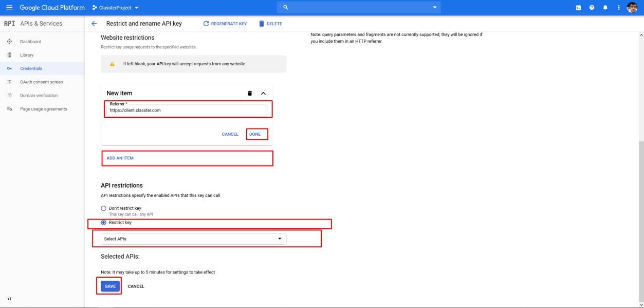
Task: Activate Cloud Shell icon in top bar
Action: tap(578, 8)
